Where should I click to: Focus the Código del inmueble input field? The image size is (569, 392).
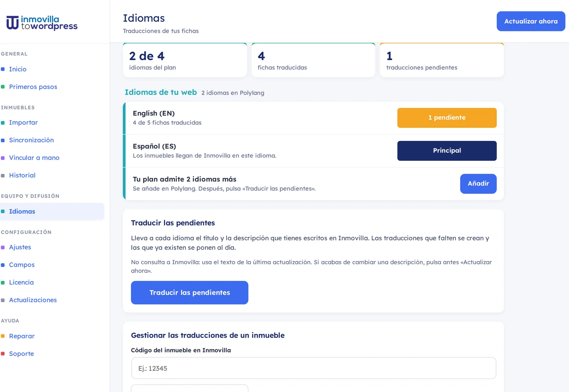point(314,368)
